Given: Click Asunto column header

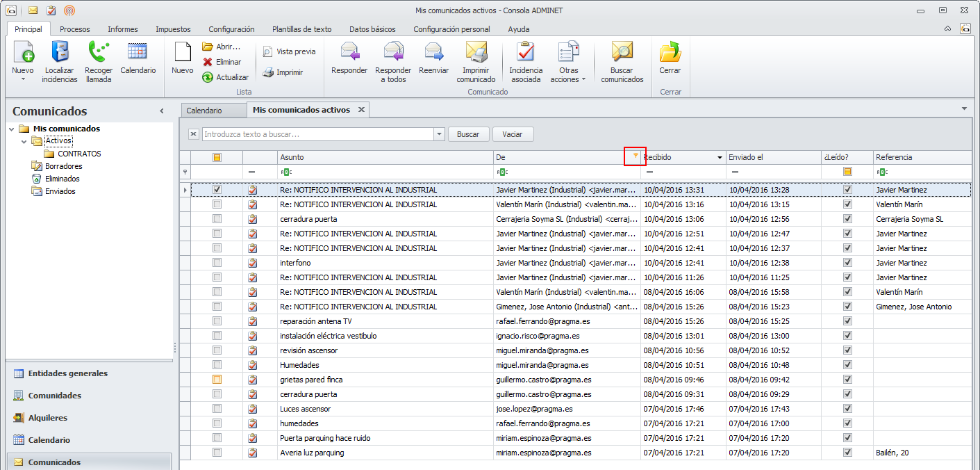Looking at the screenshot, I should [x=385, y=157].
